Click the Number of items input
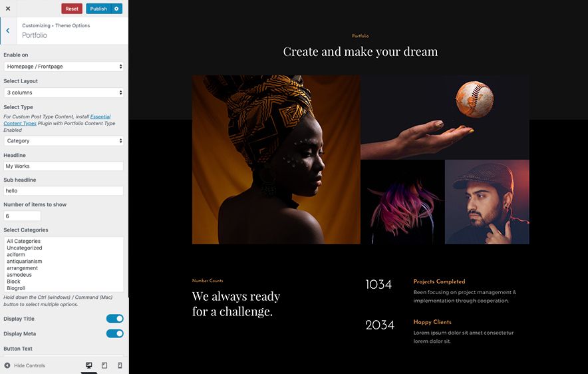Screen dimensions: 588x374 pos(22,216)
